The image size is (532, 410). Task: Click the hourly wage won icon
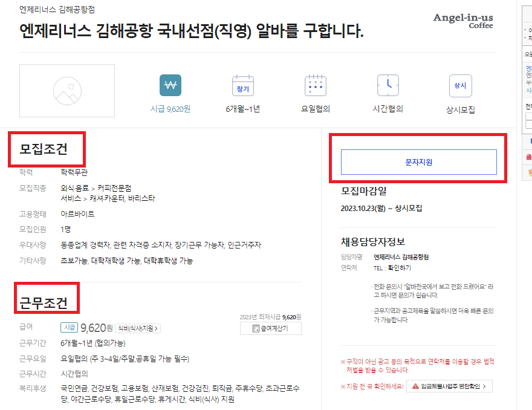coord(170,85)
